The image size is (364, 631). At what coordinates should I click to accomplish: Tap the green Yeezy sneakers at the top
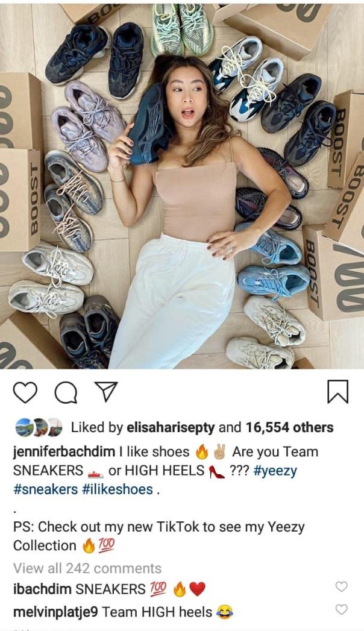[x=182, y=28]
